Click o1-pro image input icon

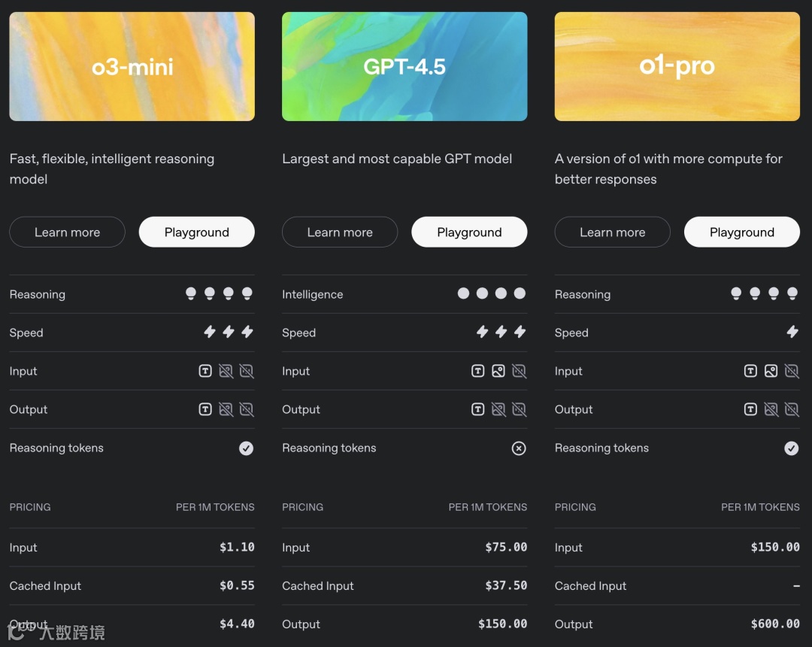tap(771, 371)
